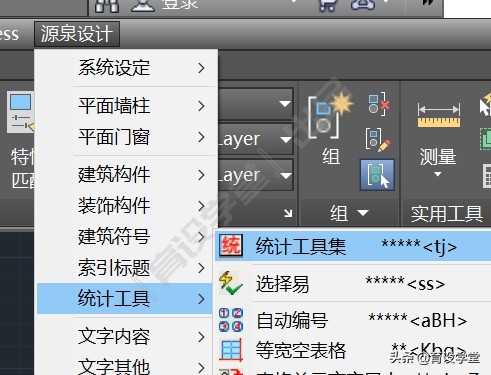
Task: Click the properties panel launcher arrow
Action: coord(288,213)
